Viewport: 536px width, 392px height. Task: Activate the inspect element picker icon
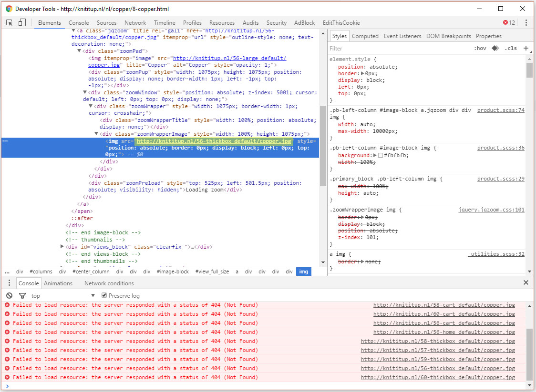tap(9, 22)
